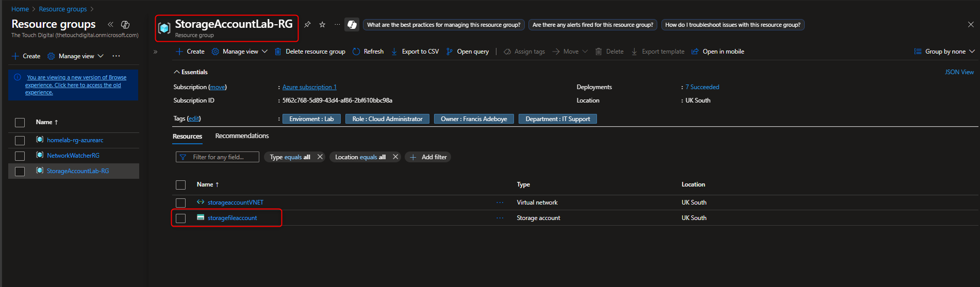This screenshot has width=980, height=287.
Task: Focus the Filter for any field box
Action: [x=218, y=157]
